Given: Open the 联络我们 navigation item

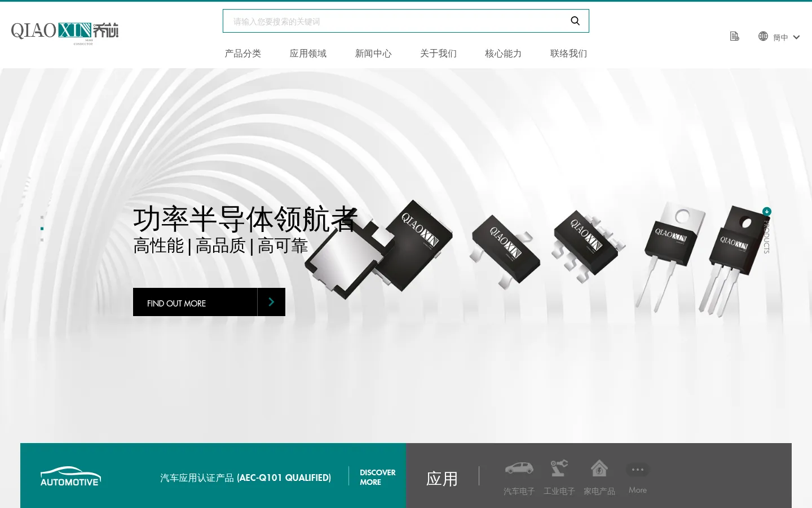Looking at the screenshot, I should point(568,54).
